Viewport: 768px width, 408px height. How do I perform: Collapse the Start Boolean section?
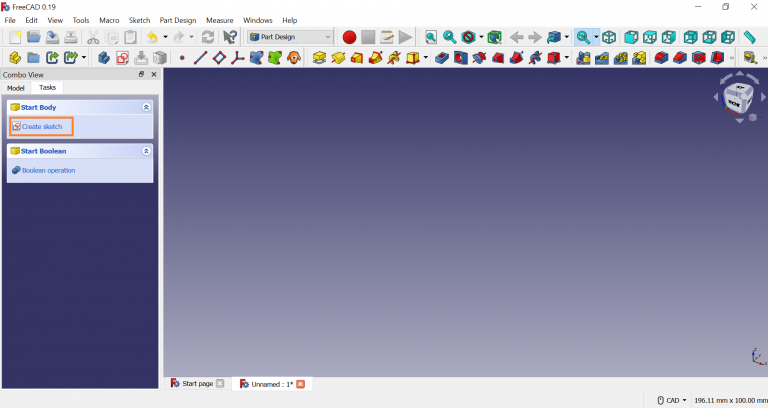click(146, 151)
